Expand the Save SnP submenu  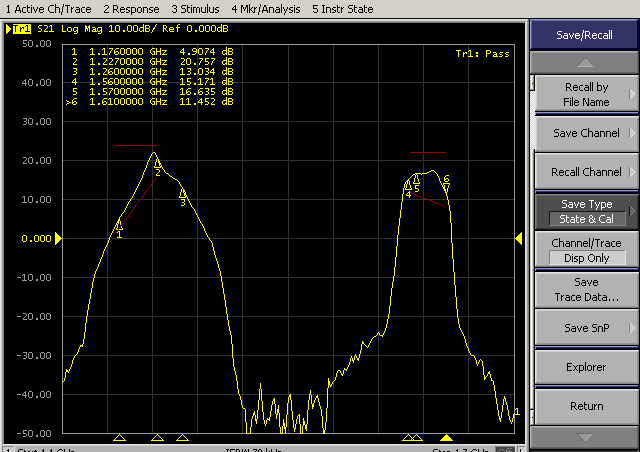[586, 328]
